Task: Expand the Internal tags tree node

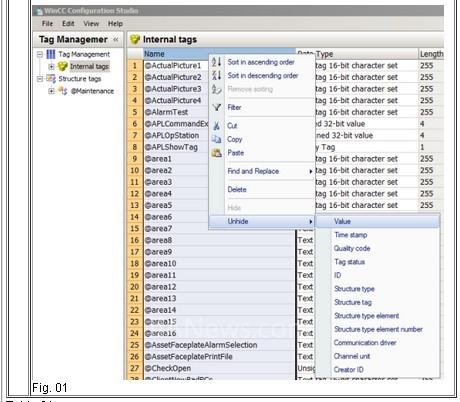Action: pyautogui.click(x=51, y=66)
